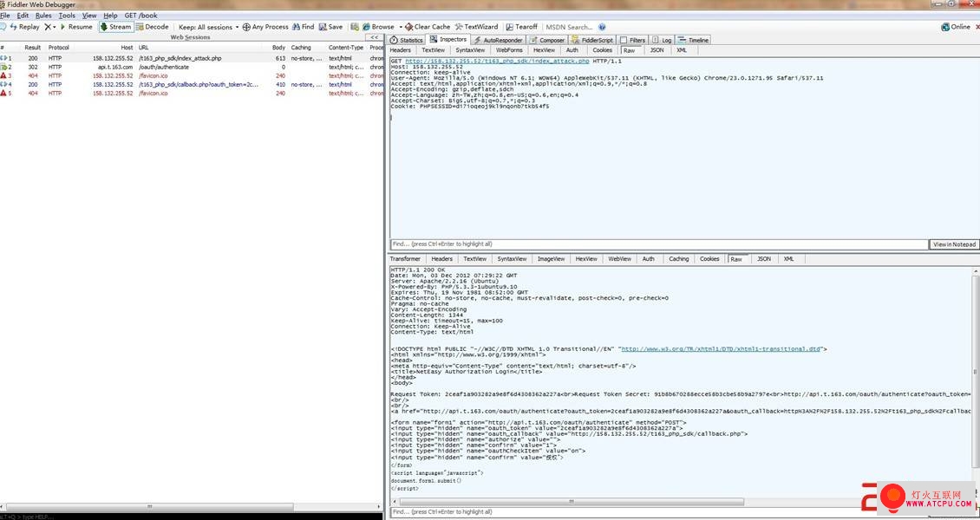Open the View menu

(89, 15)
